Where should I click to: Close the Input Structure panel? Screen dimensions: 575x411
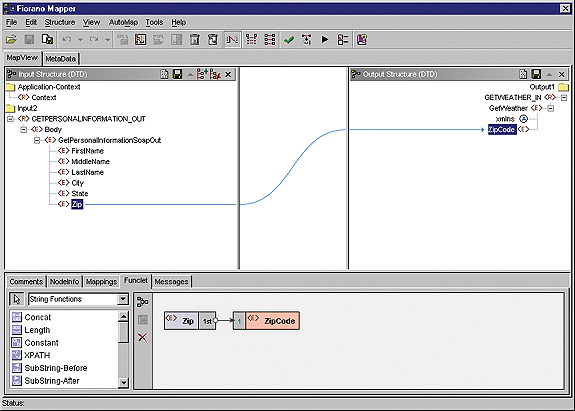click(x=228, y=74)
